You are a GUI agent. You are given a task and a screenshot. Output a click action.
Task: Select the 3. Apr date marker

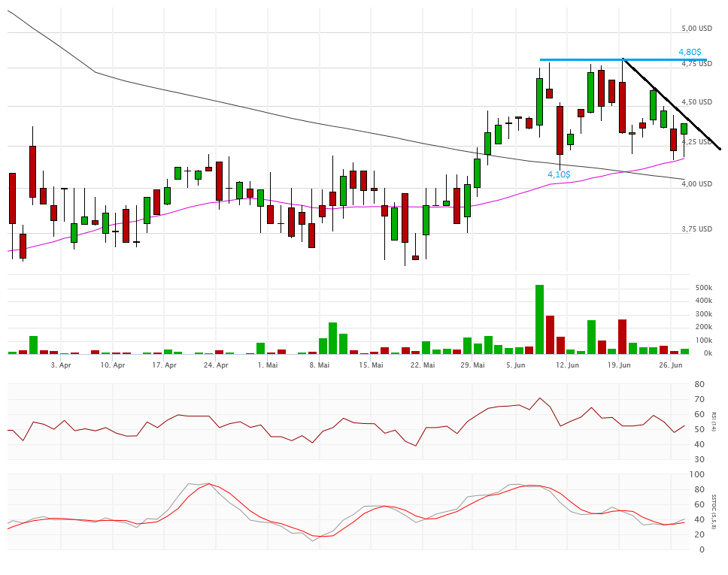pyautogui.click(x=61, y=365)
